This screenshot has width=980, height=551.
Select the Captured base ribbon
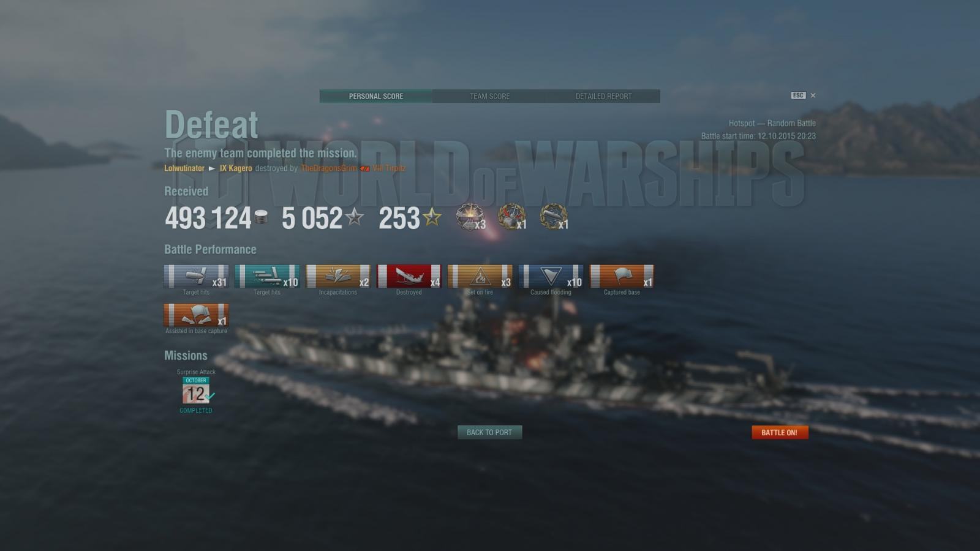click(x=622, y=276)
